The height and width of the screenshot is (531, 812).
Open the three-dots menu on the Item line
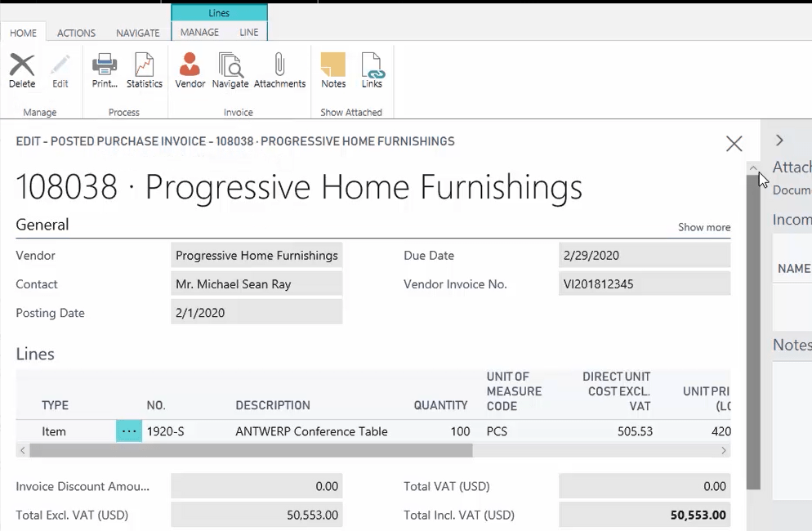point(129,431)
